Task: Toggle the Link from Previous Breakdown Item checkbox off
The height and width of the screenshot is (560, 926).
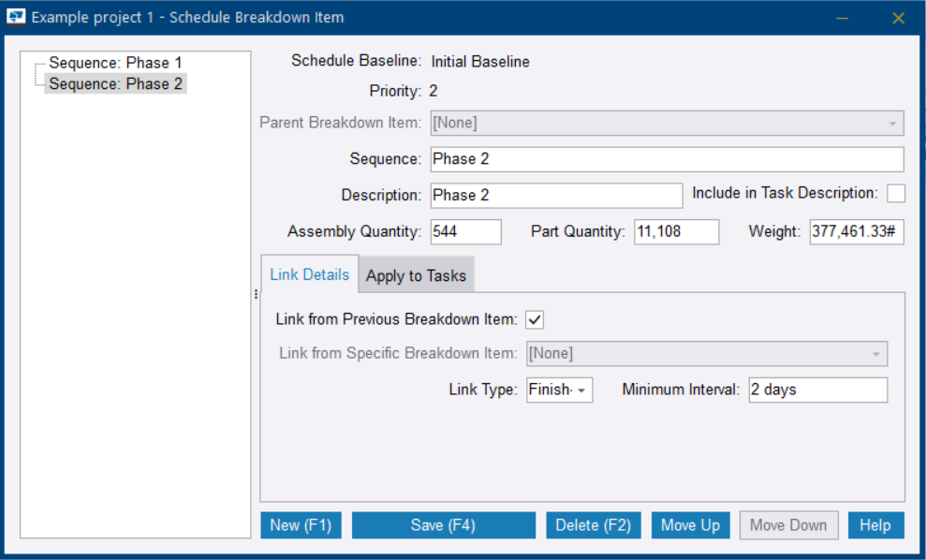Action: click(x=534, y=319)
